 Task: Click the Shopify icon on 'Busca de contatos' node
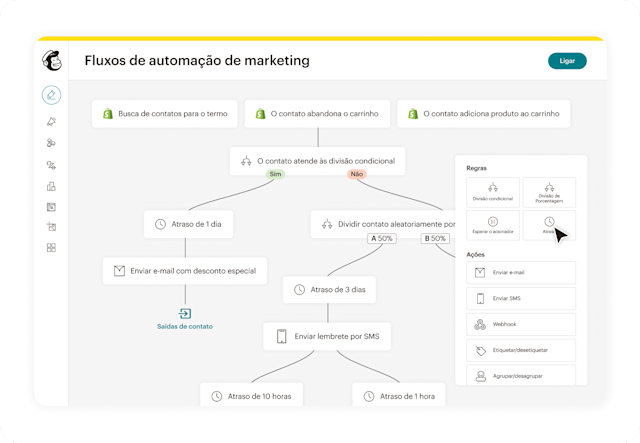pyautogui.click(x=105, y=114)
